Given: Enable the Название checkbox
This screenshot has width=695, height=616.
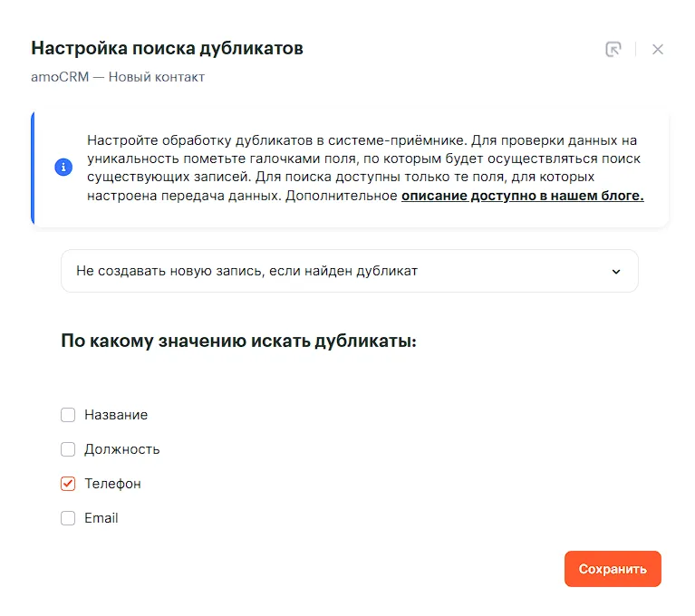Looking at the screenshot, I should [68, 415].
